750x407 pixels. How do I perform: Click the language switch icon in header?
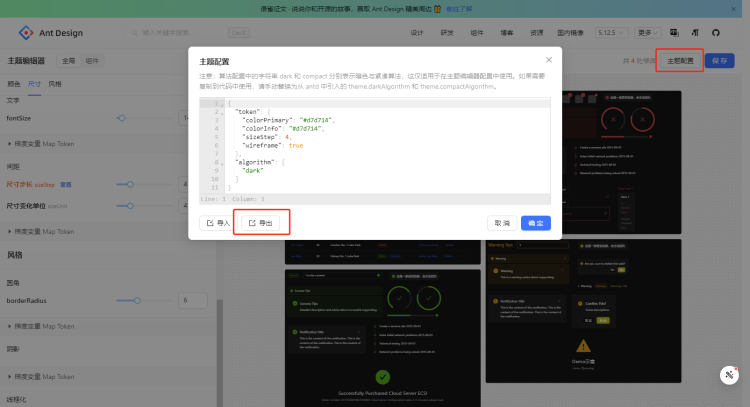pos(674,33)
